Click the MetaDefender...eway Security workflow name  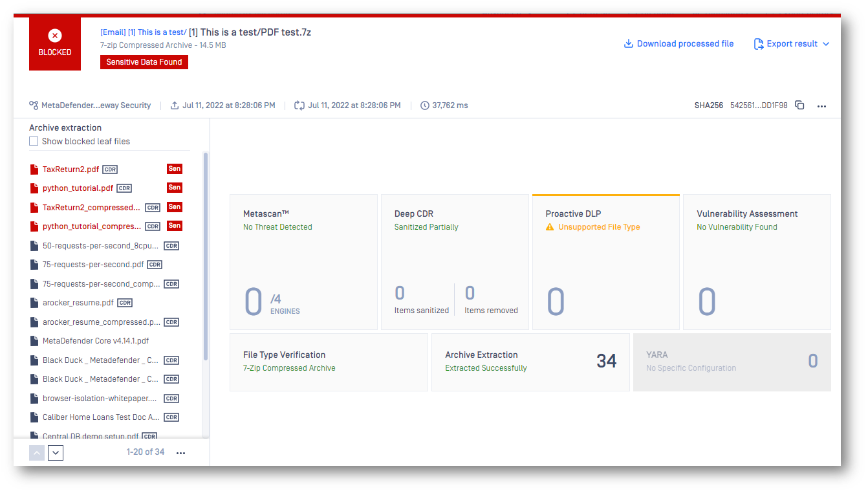pos(96,105)
